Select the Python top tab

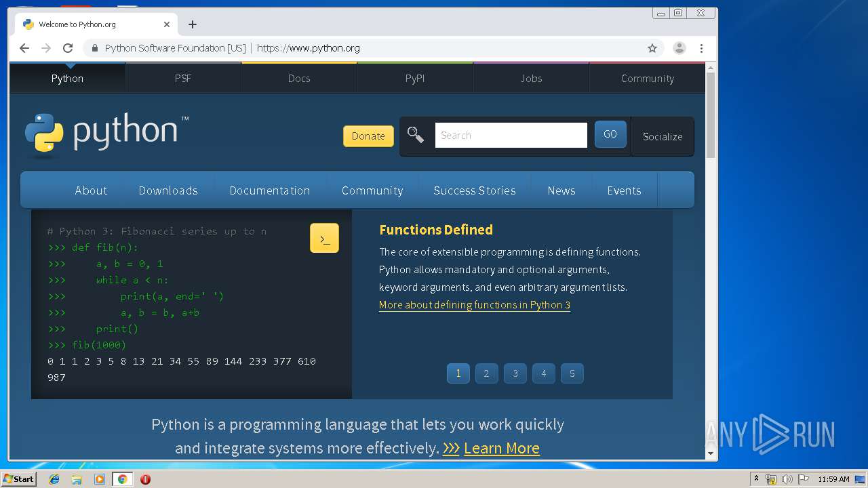tap(67, 78)
